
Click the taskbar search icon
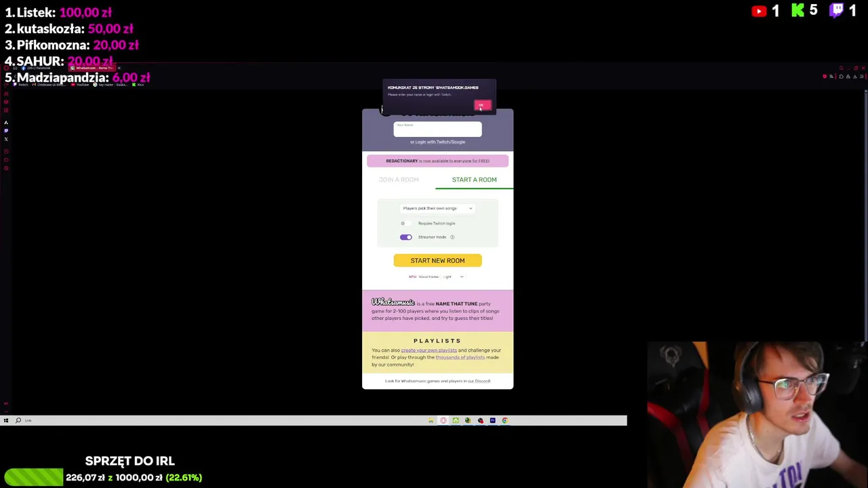18,420
